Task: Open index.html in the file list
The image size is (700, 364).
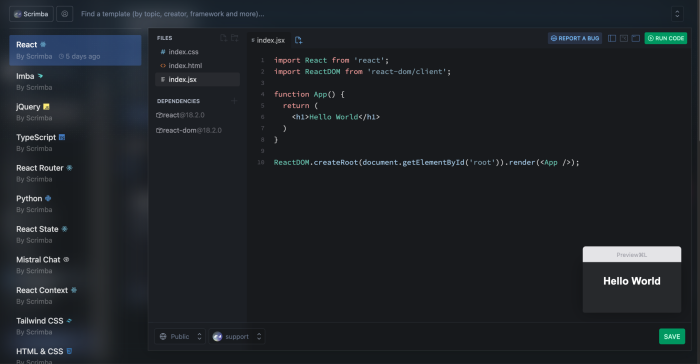Action: pyautogui.click(x=197, y=66)
